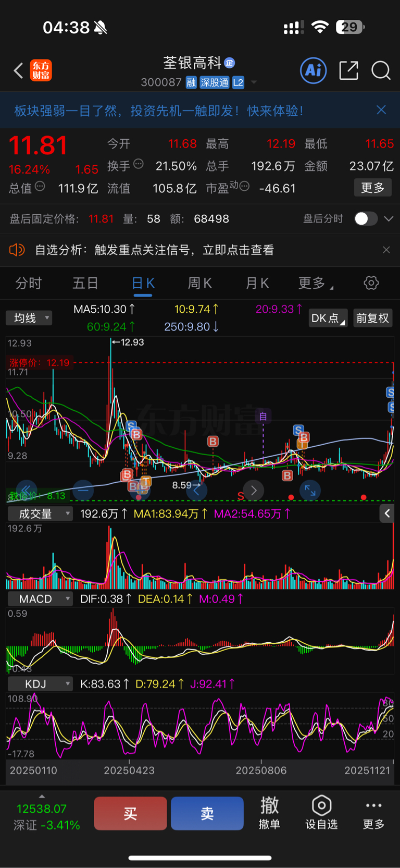Open the Ai assistant icon
The width and height of the screenshot is (400, 868).
(314, 70)
